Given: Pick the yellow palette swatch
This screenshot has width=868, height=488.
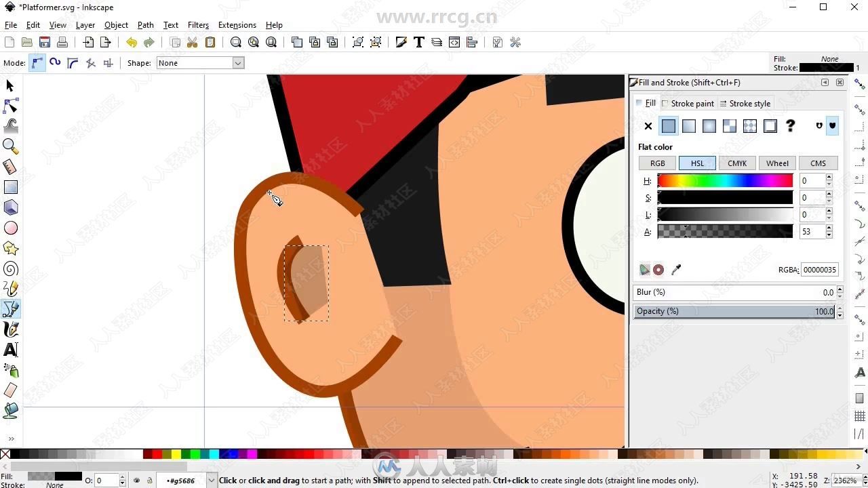Looking at the screenshot, I should (x=176, y=454).
